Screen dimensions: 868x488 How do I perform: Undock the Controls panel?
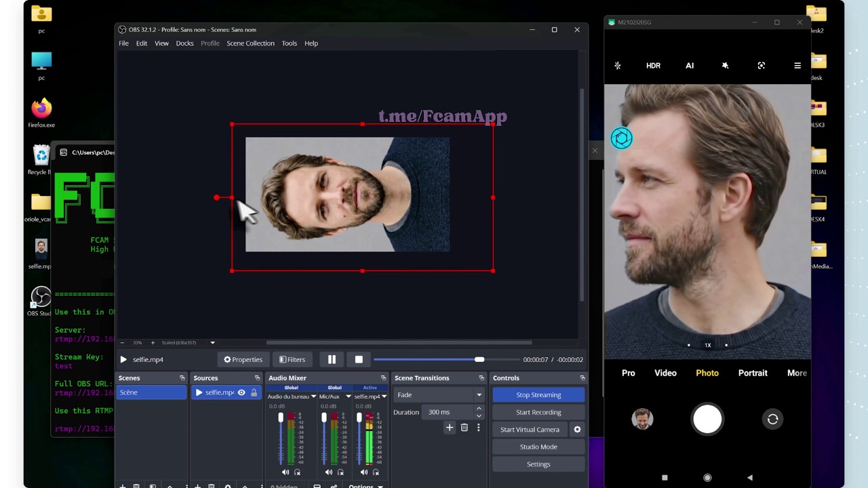[582, 378]
